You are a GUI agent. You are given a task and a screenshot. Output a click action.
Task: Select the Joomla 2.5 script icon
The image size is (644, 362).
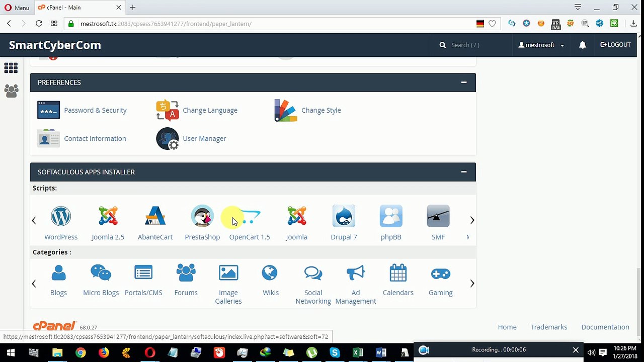108,216
